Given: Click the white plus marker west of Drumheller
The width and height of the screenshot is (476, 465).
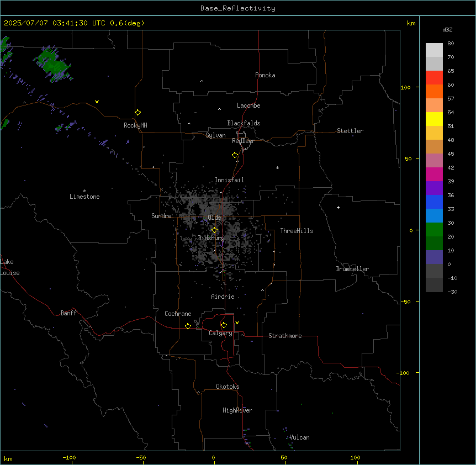Looking at the screenshot, I should click(x=338, y=207).
